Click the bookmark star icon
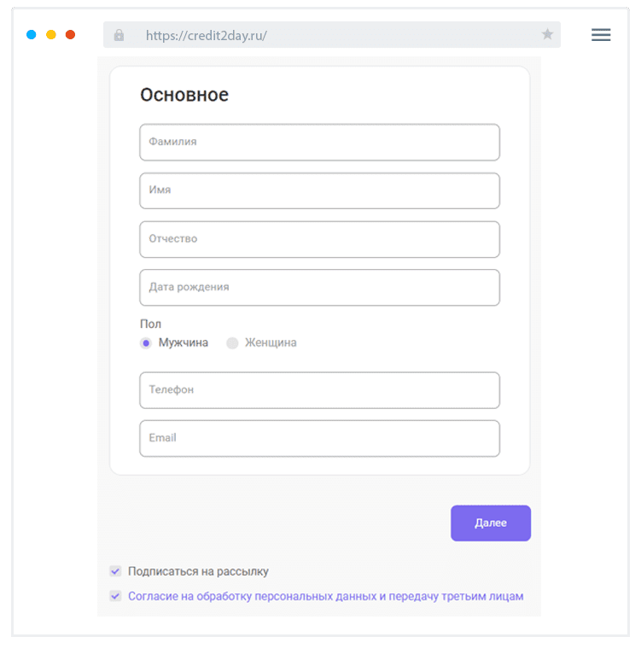This screenshot has height=672, width=641. [x=547, y=35]
